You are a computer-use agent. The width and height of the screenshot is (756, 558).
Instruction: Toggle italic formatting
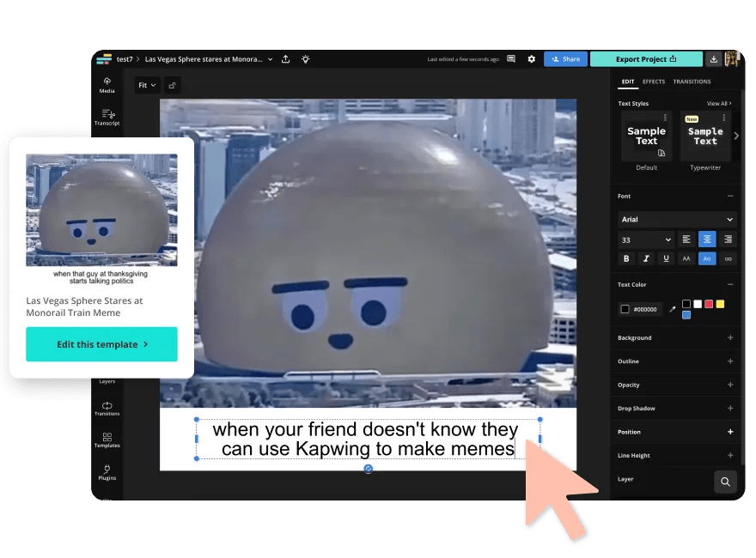[646, 258]
